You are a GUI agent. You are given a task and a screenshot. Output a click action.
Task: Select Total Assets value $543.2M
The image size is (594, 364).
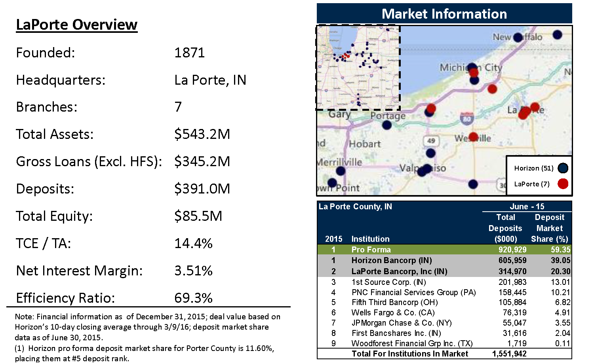click(x=202, y=134)
